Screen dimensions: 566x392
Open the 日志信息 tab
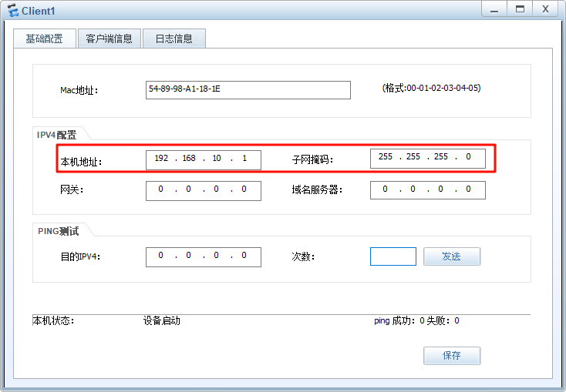click(174, 39)
